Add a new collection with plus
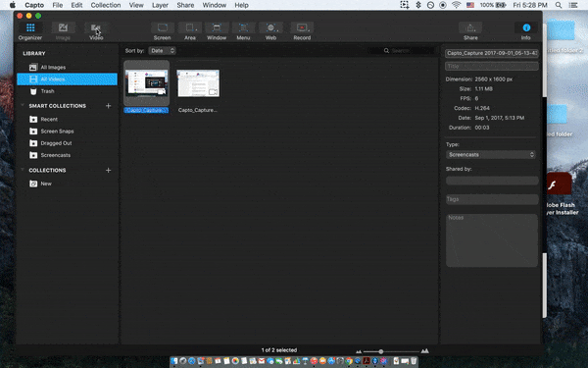Screen dimensions: 588x368 coord(109,170)
